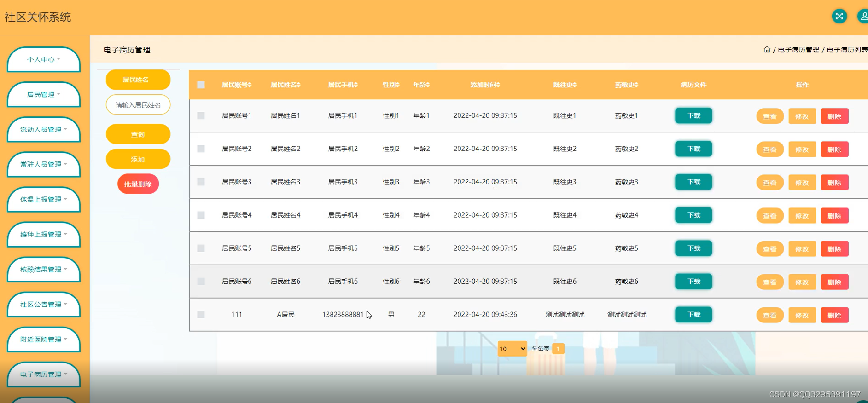Expand the 接种上报管理 sidebar menu

(x=44, y=234)
